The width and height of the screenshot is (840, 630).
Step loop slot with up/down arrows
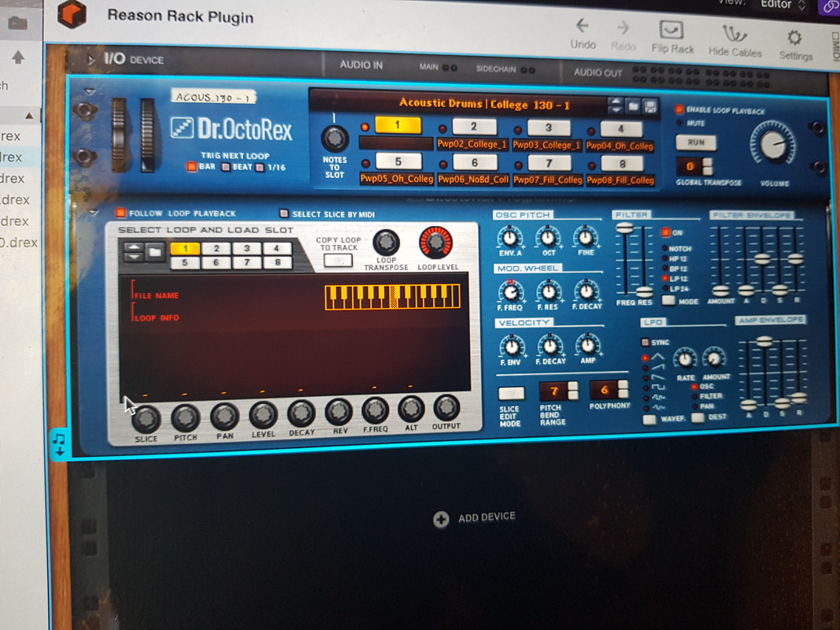coord(133,251)
